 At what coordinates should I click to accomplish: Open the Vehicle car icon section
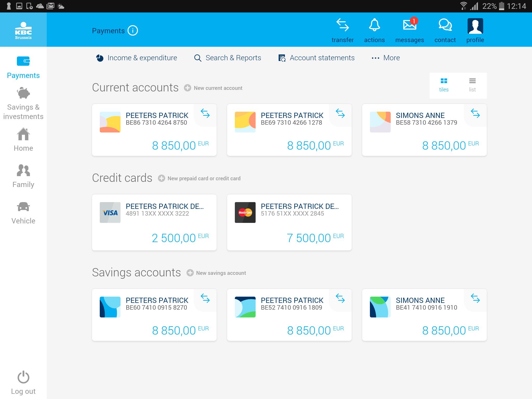[x=23, y=207]
